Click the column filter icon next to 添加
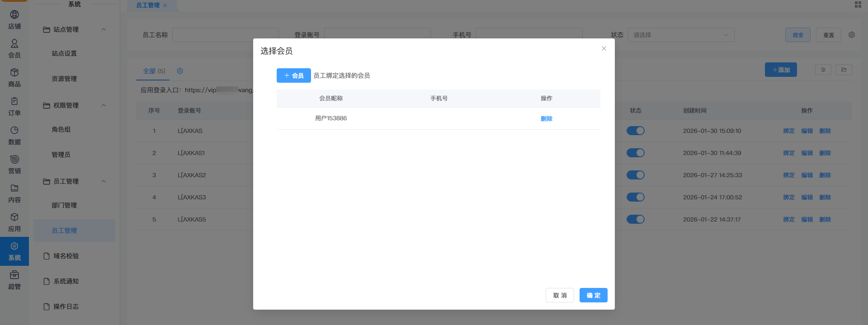 (823, 70)
